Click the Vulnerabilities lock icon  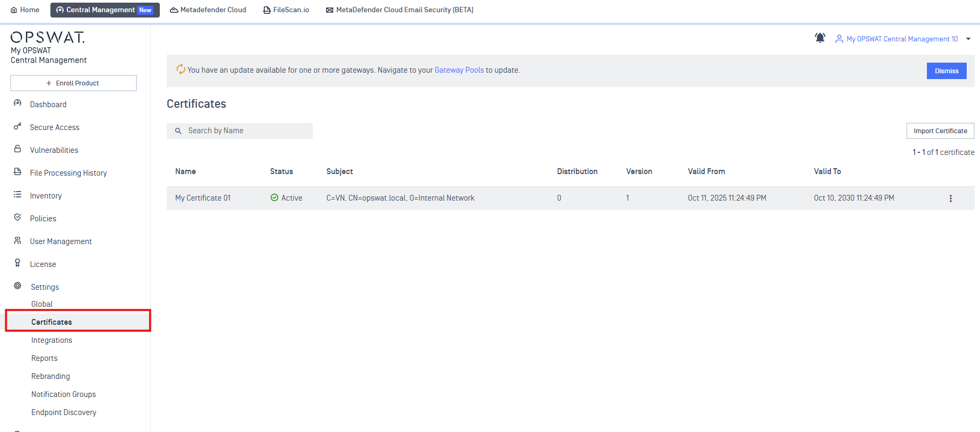tap(18, 149)
